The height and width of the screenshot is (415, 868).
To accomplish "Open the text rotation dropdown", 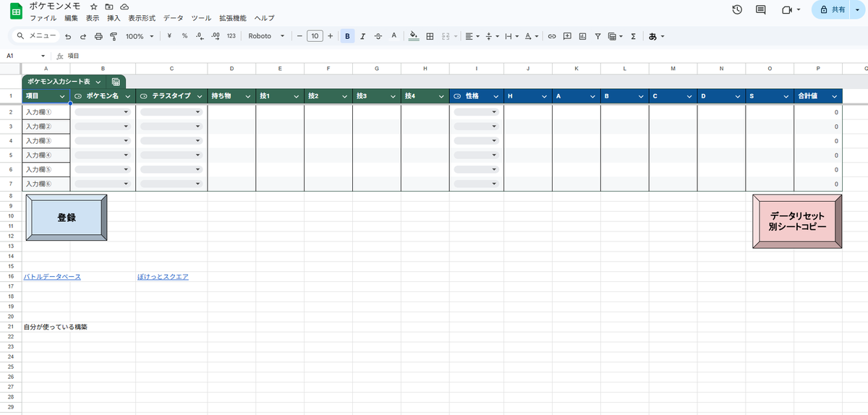I will pos(531,35).
